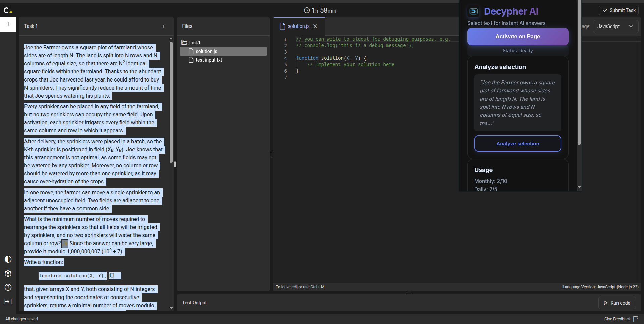Click the Decypher AI logo icon
Viewport: 644px width, 324px height.
[473, 11]
